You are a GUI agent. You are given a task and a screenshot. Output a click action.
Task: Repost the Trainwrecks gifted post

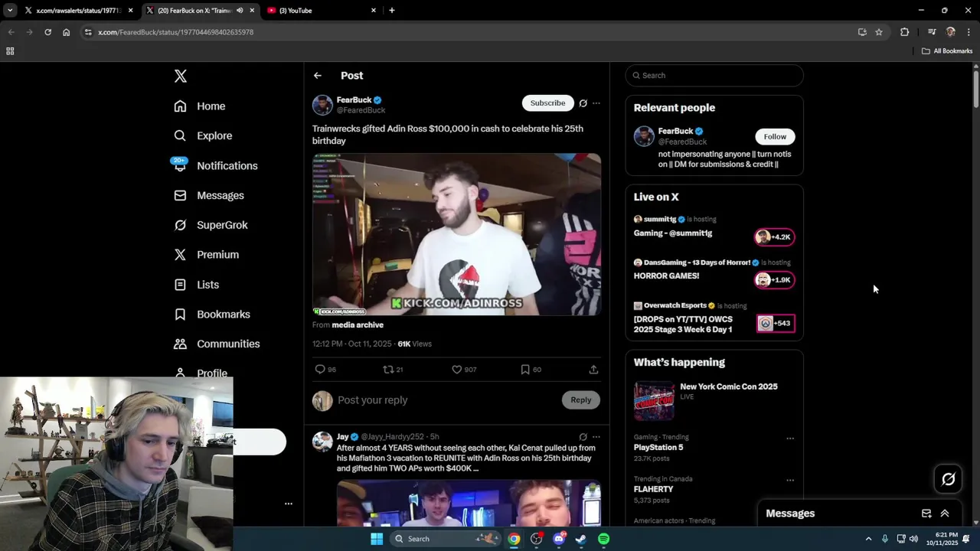(393, 370)
